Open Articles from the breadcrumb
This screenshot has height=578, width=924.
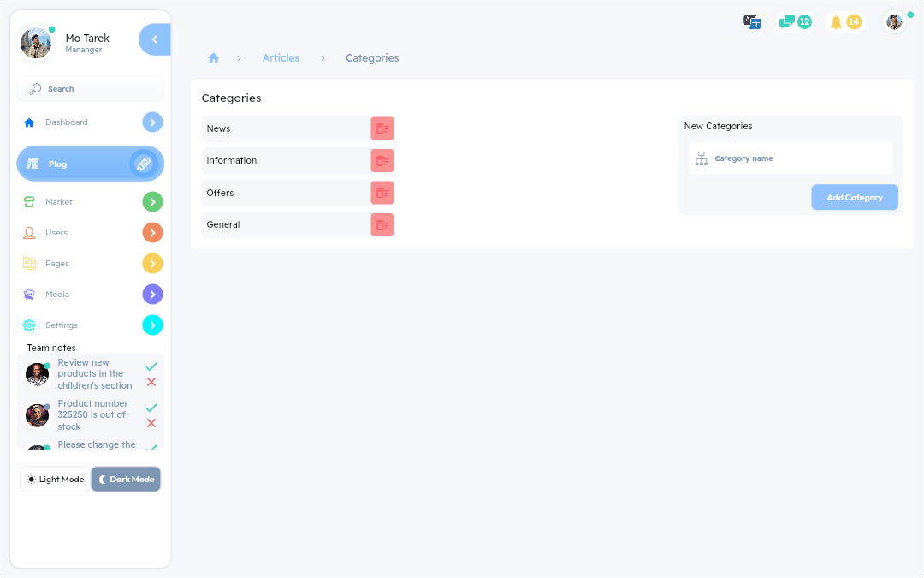[x=281, y=57]
